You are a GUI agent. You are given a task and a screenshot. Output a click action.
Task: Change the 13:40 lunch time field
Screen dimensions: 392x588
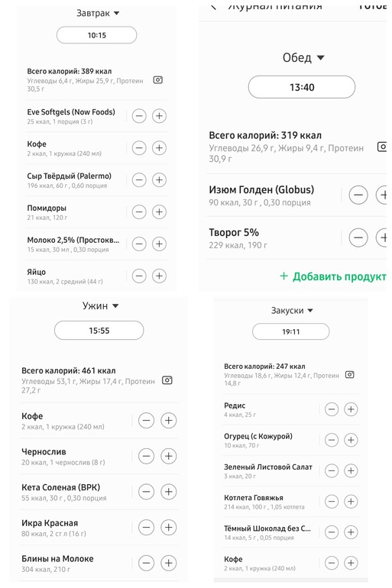pos(302,87)
